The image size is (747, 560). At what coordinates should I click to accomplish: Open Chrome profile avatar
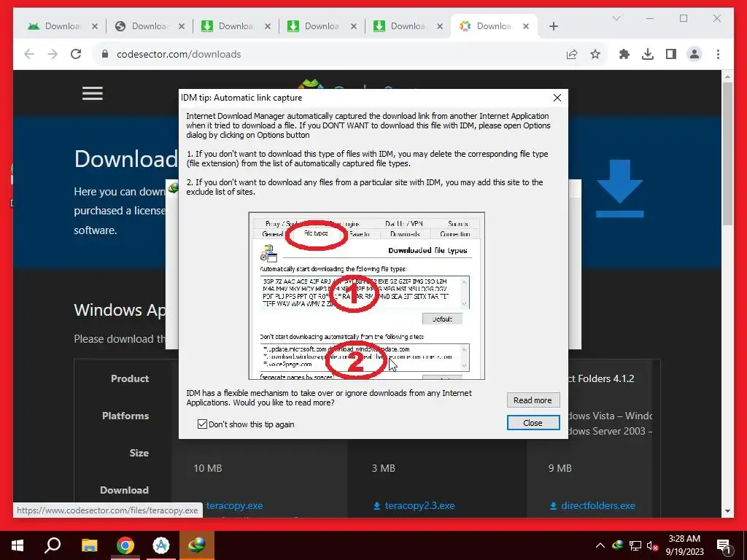(x=694, y=54)
